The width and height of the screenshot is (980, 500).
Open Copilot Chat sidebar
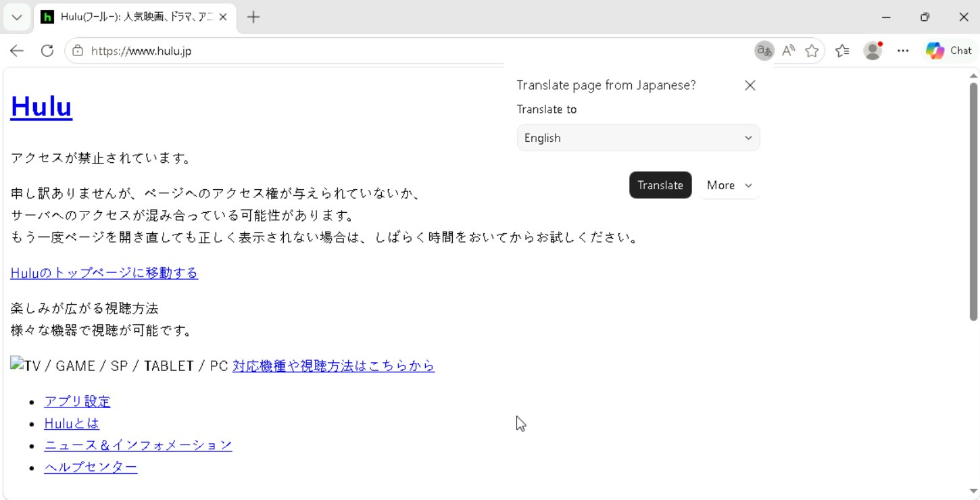coord(949,51)
